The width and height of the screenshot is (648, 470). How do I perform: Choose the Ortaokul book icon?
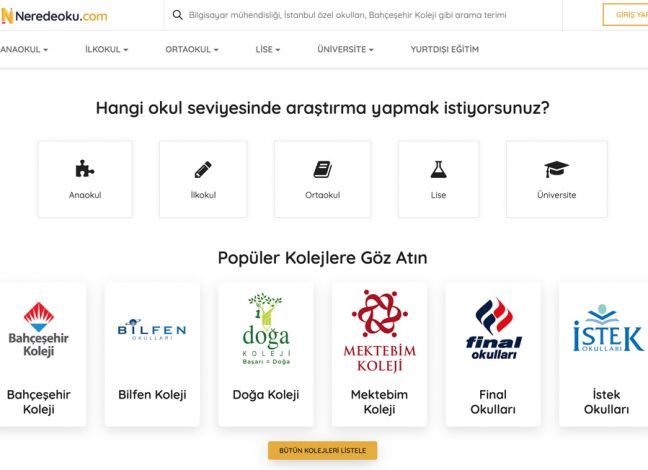322,169
